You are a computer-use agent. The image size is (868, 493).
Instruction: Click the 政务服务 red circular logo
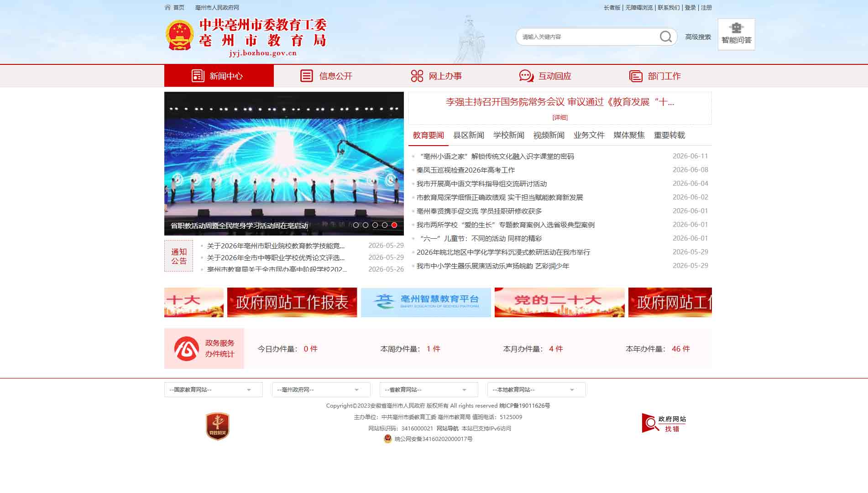[187, 349]
